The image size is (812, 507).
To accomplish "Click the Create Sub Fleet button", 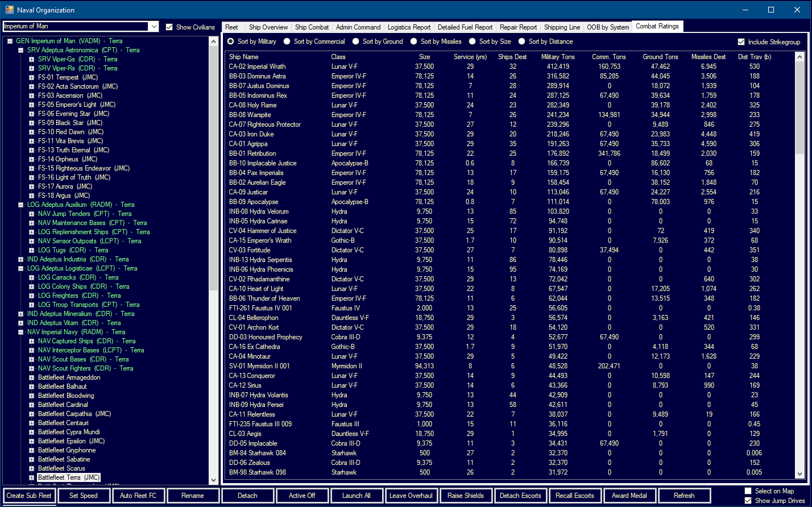I will [29, 496].
